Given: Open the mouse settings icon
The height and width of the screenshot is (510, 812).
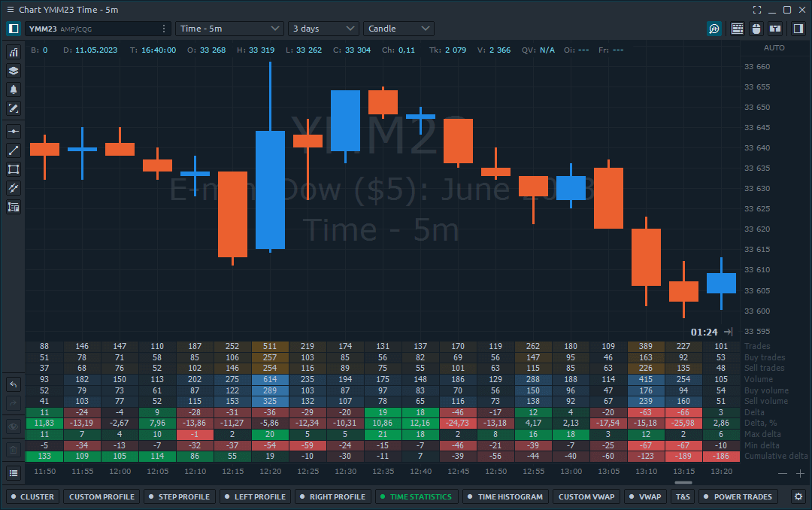Looking at the screenshot, I should click(x=758, y=28).
